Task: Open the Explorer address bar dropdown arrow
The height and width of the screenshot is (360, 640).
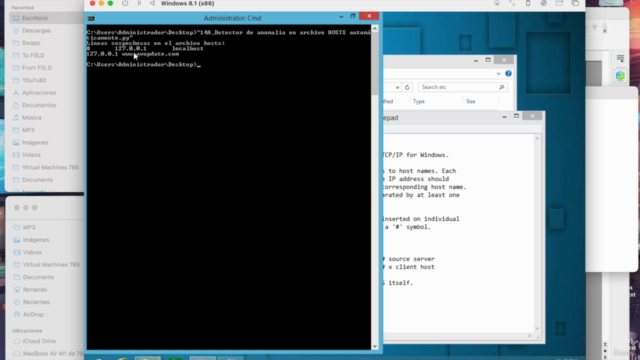Action: [x=397, y=87]
